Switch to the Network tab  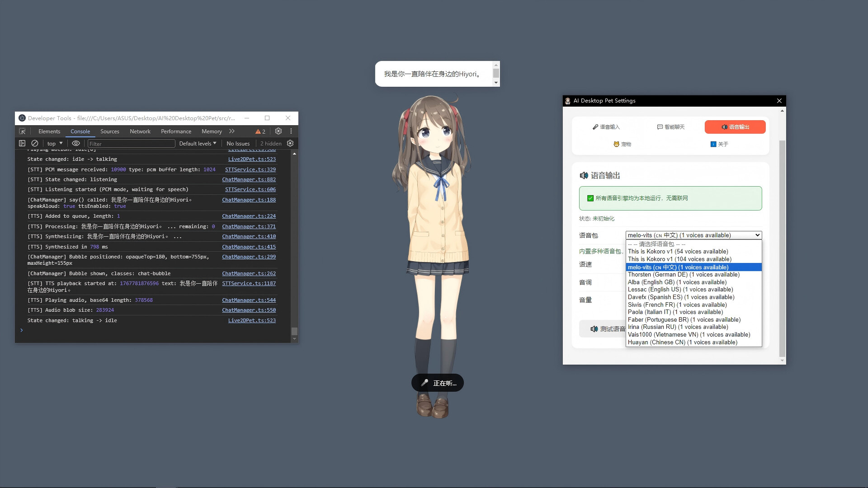coord(140,131)
